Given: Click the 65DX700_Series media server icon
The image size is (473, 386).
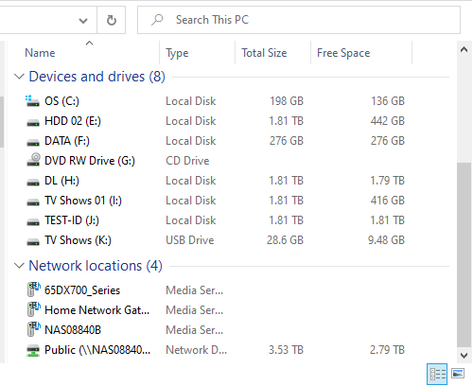Looking at the screenshot, I should point(34,289).
